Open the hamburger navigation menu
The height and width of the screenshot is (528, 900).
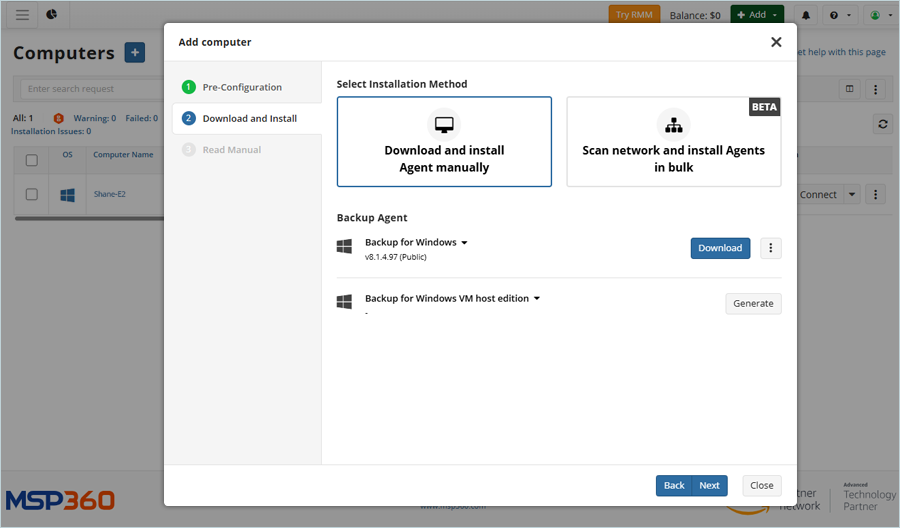[22, 15]
